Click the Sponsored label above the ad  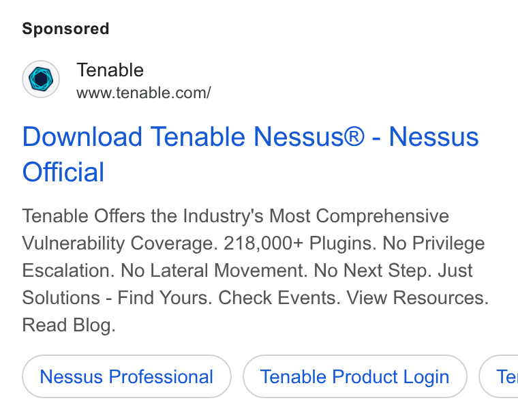(65, 29)
